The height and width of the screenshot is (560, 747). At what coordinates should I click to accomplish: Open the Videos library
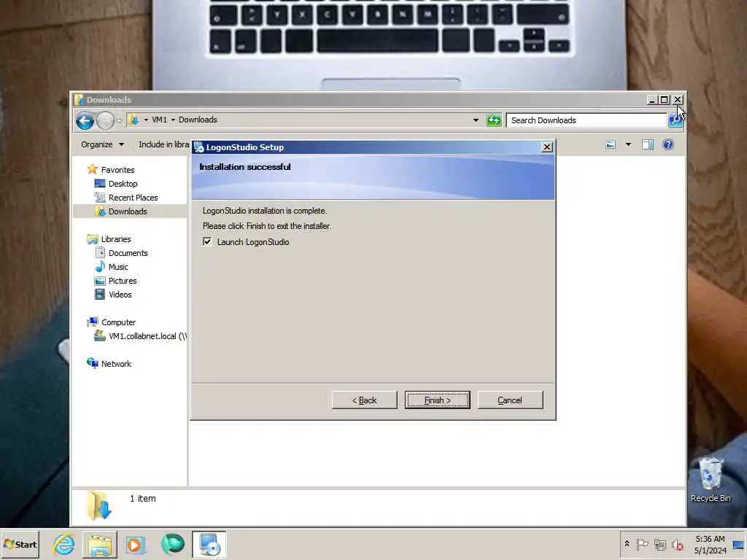pos(120,295)
